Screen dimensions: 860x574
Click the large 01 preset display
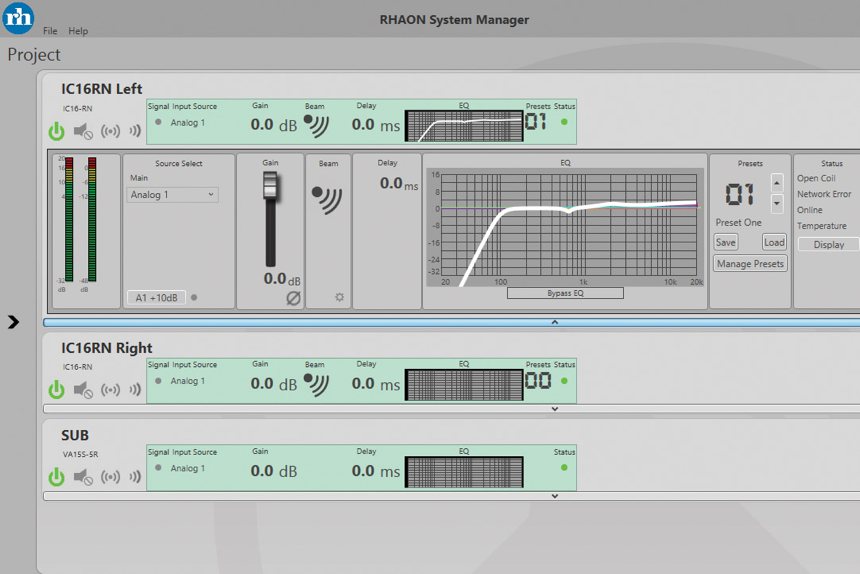coord(740,194)
